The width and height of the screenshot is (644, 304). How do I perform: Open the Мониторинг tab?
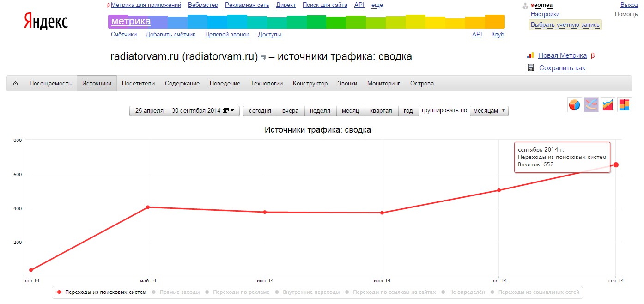coord(383,84)
